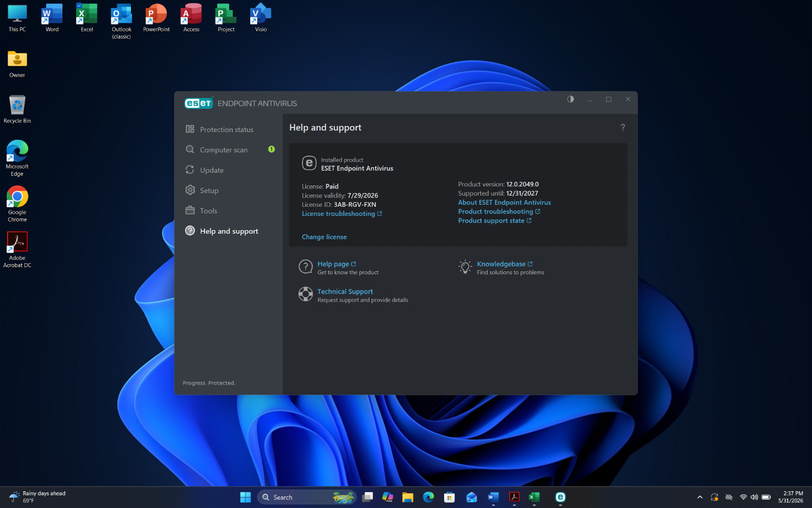Open About ESET Endpoint Antivirus link
The height and width of the screenshot is (508, 812).
click(504, 203)
